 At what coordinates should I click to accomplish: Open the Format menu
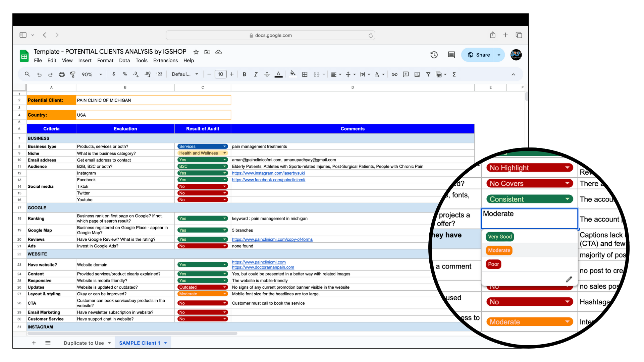(105, 60)
